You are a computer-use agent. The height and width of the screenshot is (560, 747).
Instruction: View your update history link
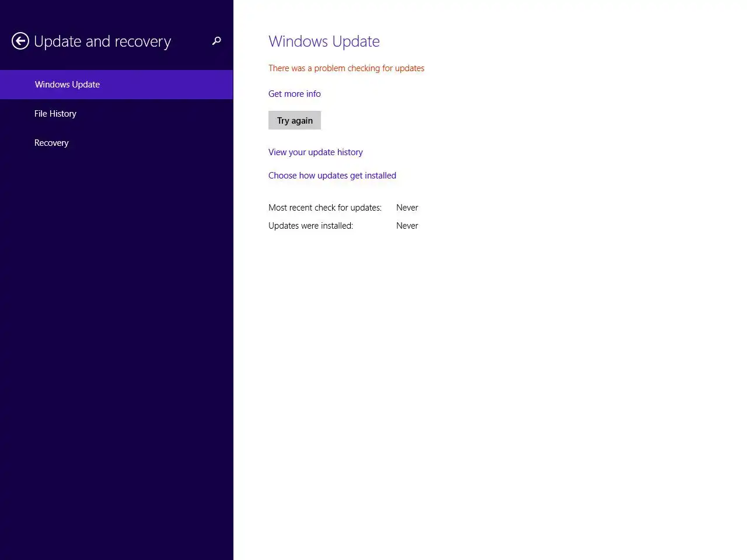[x=315, y=152]
